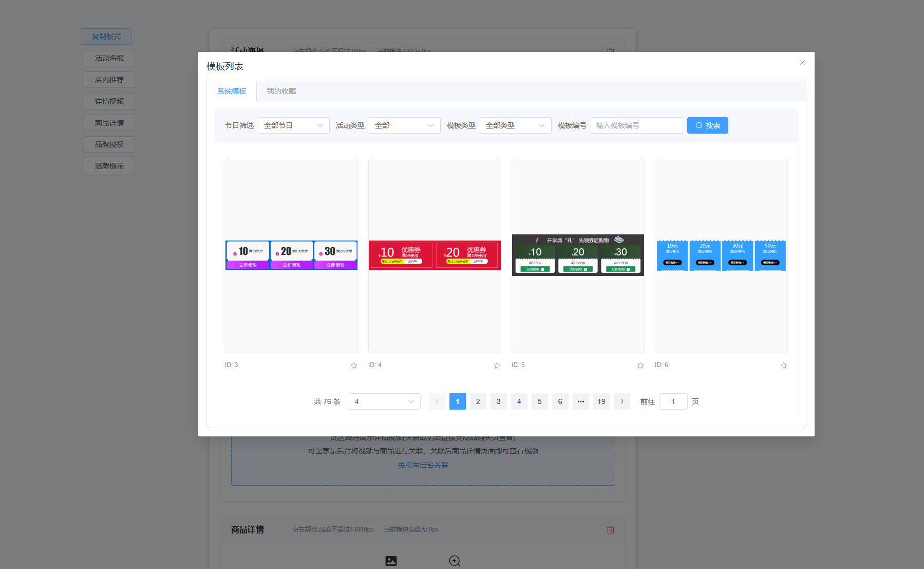The height and width of the screenshot is (569, 924).
Task: Click the pagination ellipsis more button
Action: tap(580, 401)
